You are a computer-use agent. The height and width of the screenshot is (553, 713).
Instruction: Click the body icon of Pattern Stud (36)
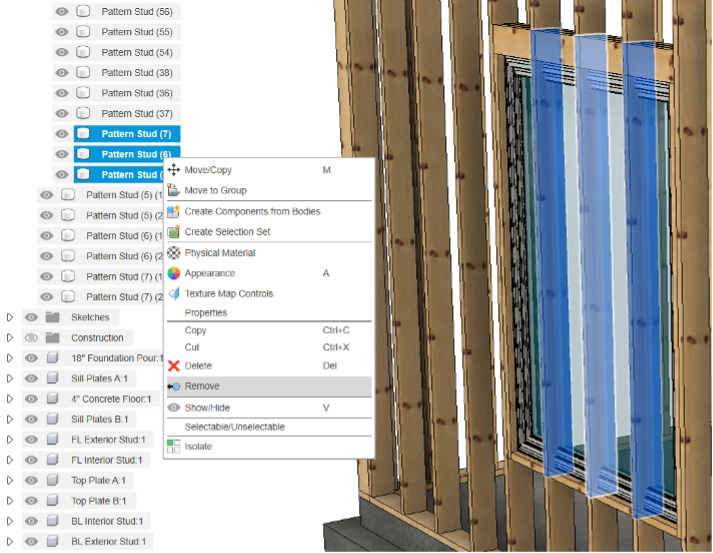pyautogui.click(x=83, y=93)
